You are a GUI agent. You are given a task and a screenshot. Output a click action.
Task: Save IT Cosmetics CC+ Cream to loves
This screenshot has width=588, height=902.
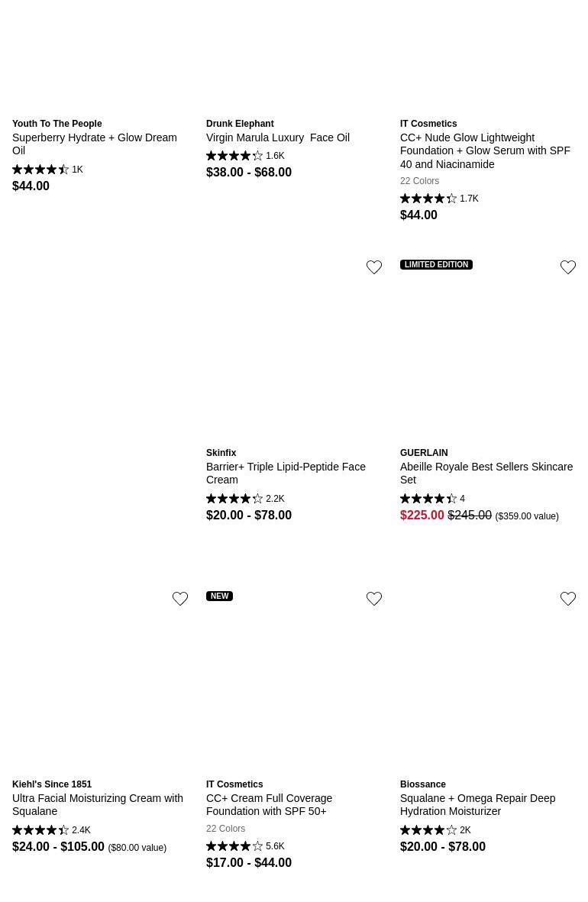tap(374, 599)
